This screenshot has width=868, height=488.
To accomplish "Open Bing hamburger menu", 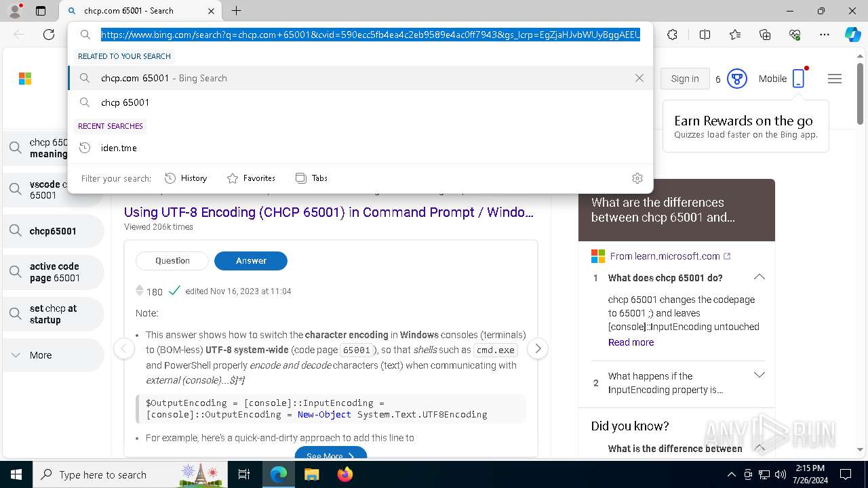I will coord(835,79).
